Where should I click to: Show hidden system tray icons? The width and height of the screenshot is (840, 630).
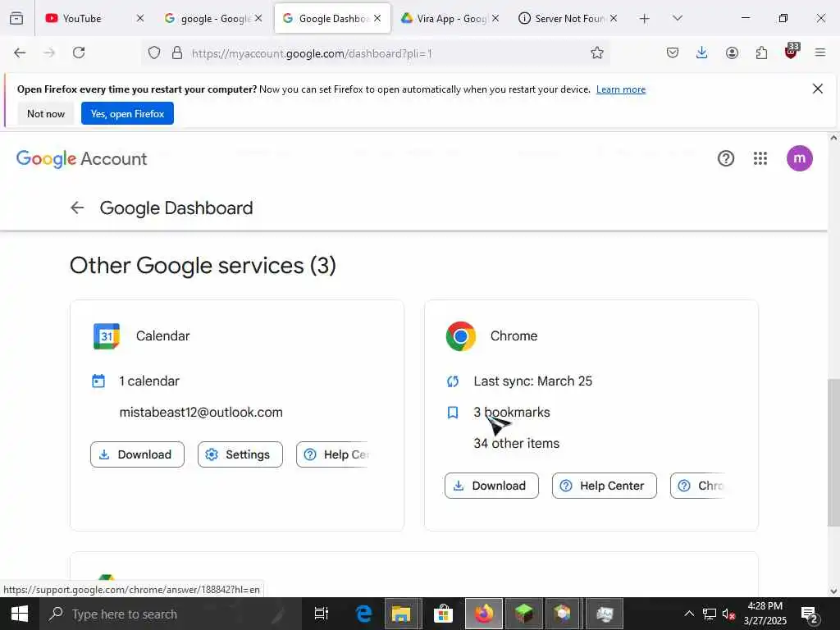click(689, 614)
